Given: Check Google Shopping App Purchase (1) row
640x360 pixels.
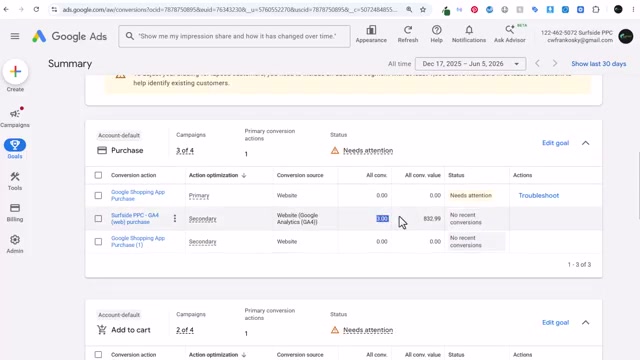Looking at the screenshot, I should (98, 242).
